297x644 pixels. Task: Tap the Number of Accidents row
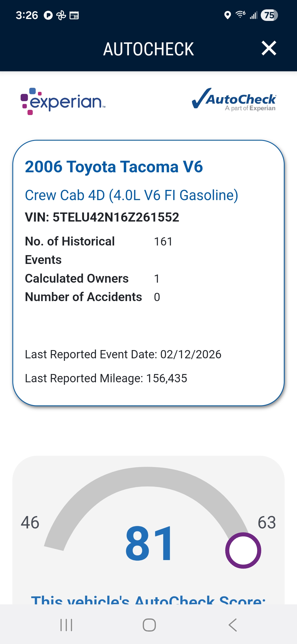click(x=92, y=297)
